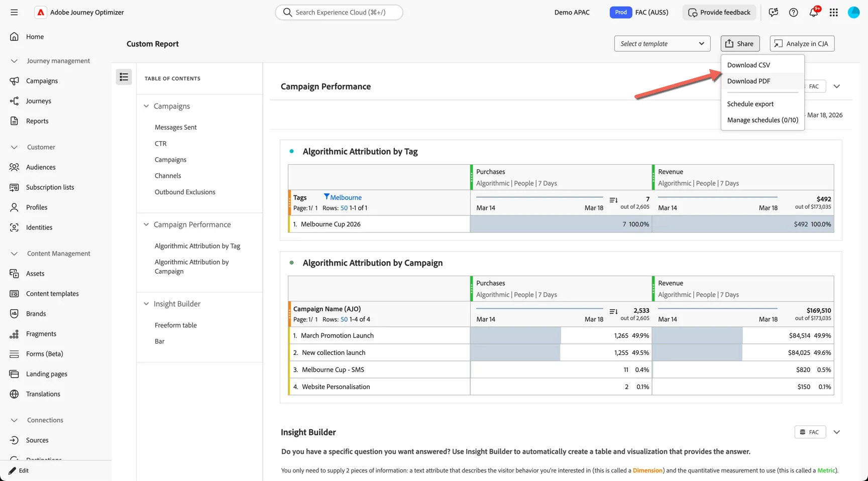Toggle the table of contents panel icon

click(x=124, y=77)
